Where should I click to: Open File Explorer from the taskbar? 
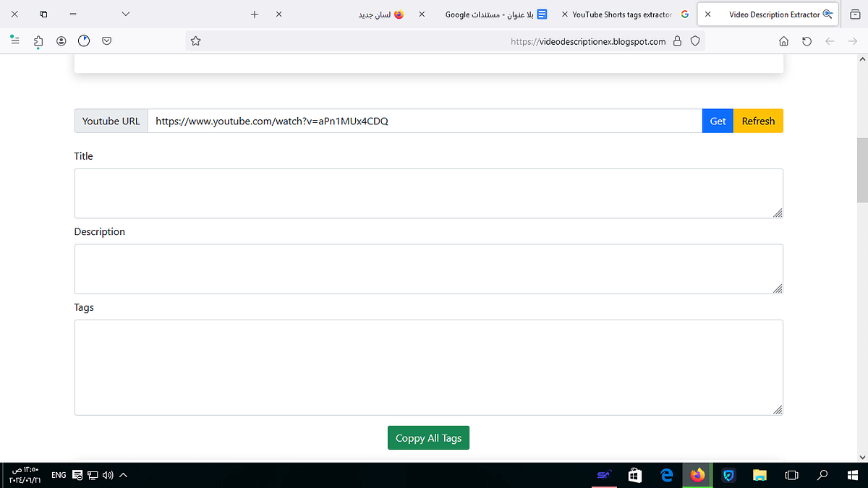pos(759,475)
